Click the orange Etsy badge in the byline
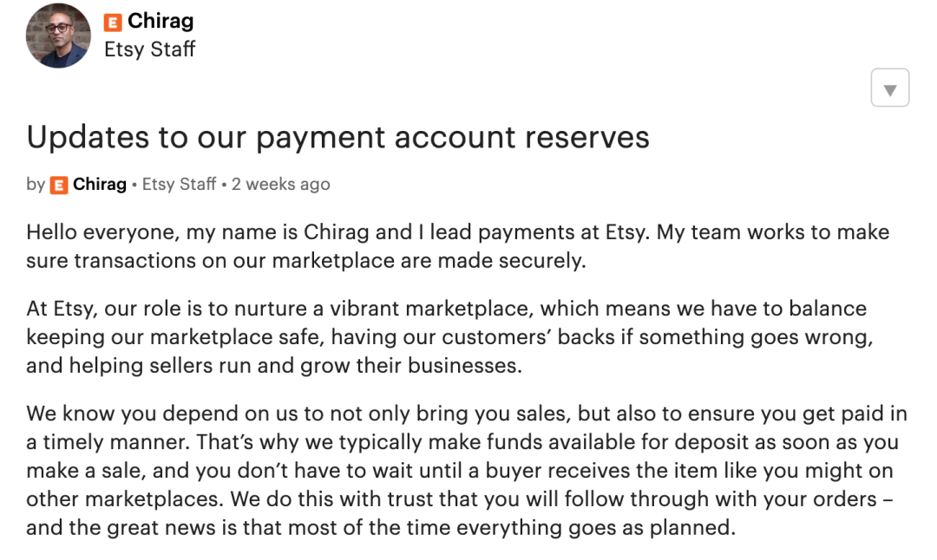The width and height of the screenshot is (937, 560). coord(59,185)
